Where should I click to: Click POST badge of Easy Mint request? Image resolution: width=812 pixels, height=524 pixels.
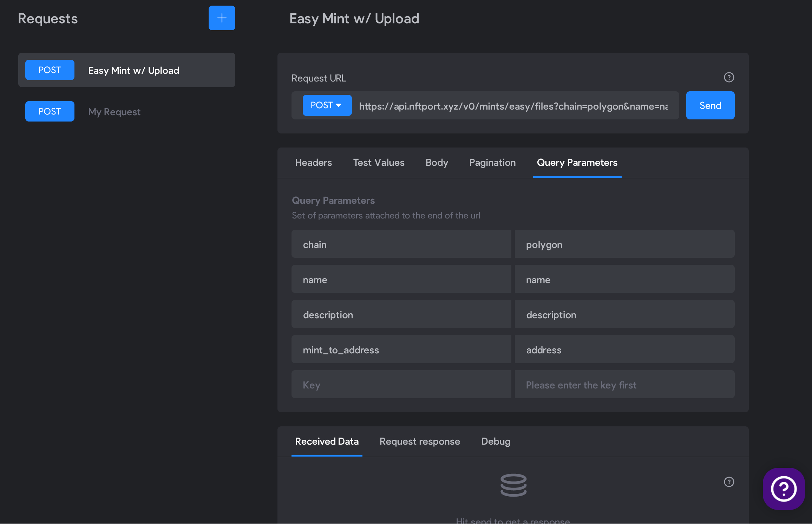[x=50, y=70]
